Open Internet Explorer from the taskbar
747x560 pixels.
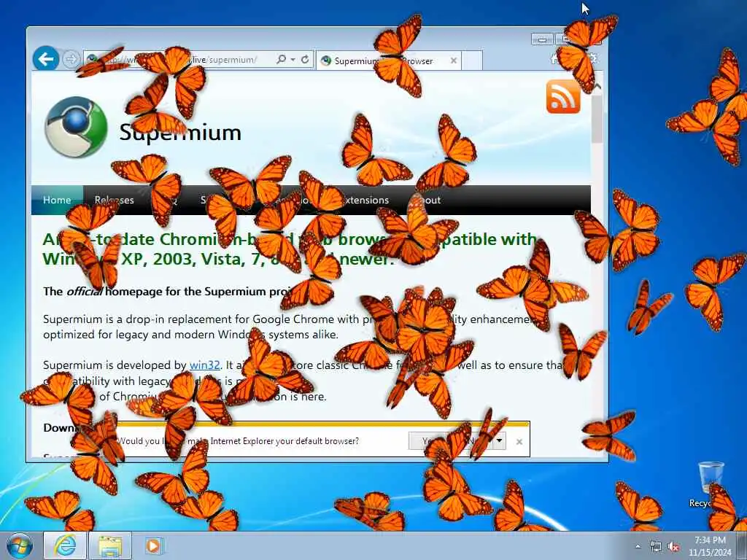65,545
